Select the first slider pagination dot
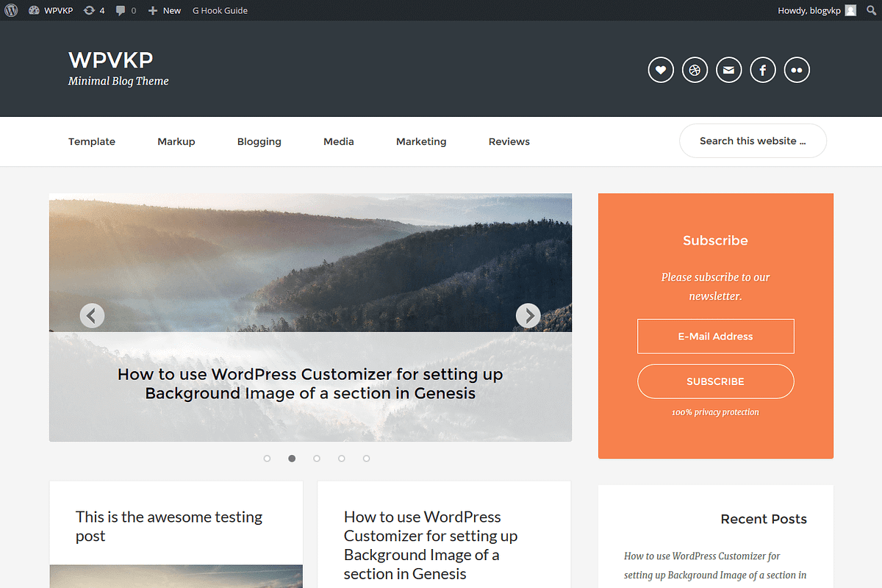This screenshot has height=588, width=882. point(267,459)
